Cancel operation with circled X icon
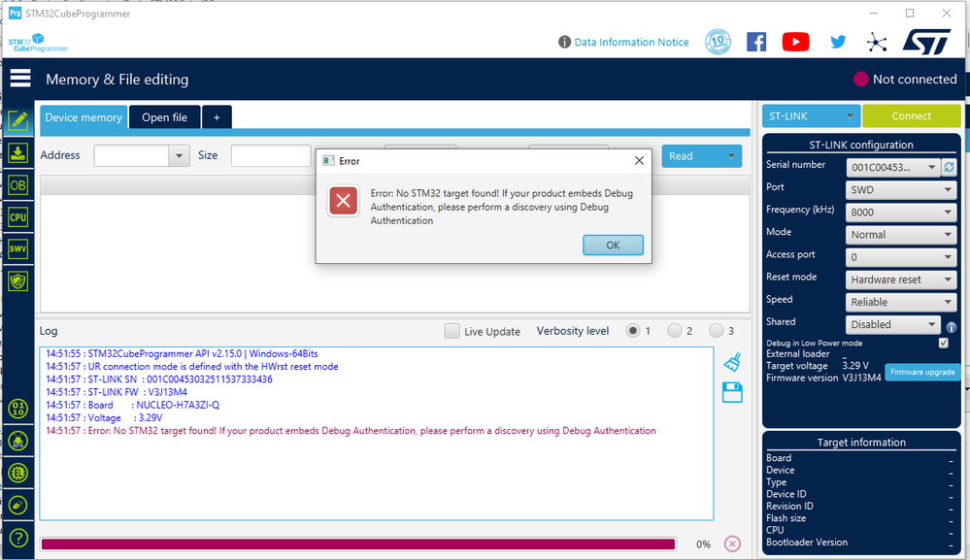The height and width of the screenshot is (560, 970). (732, 544)
